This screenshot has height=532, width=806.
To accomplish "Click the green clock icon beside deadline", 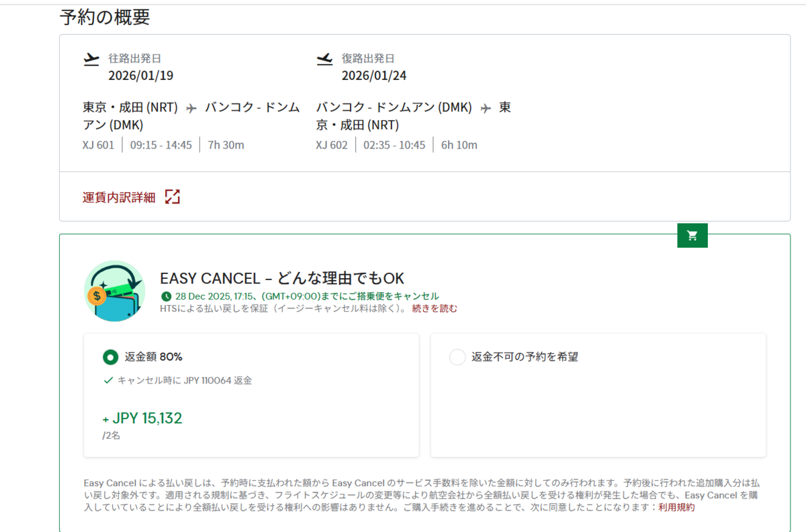I will coord(166,296).
